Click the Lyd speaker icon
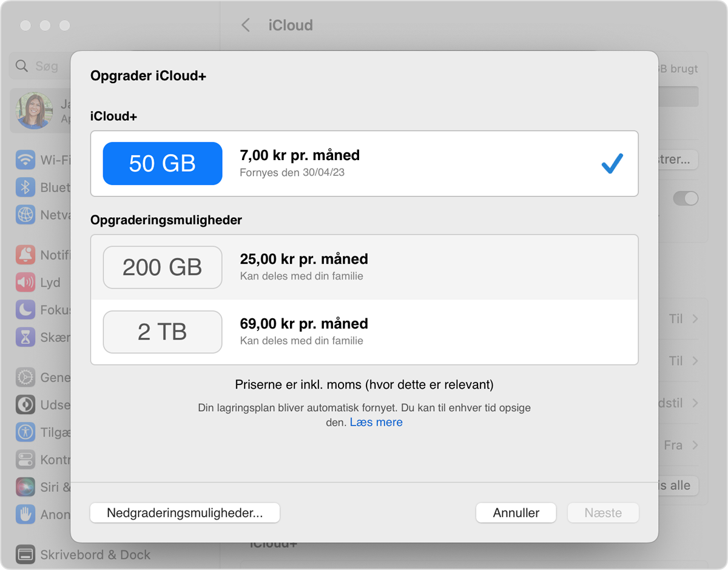The image size is (728, 570). pos(25,282)
